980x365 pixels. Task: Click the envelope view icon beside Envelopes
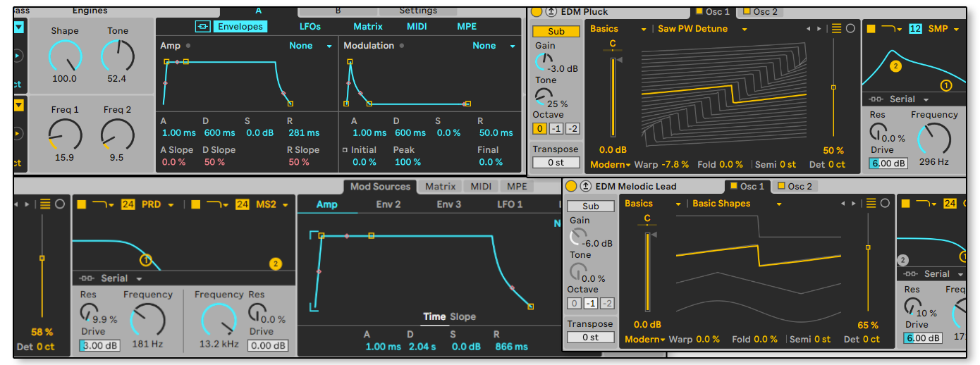coord(203,27)
